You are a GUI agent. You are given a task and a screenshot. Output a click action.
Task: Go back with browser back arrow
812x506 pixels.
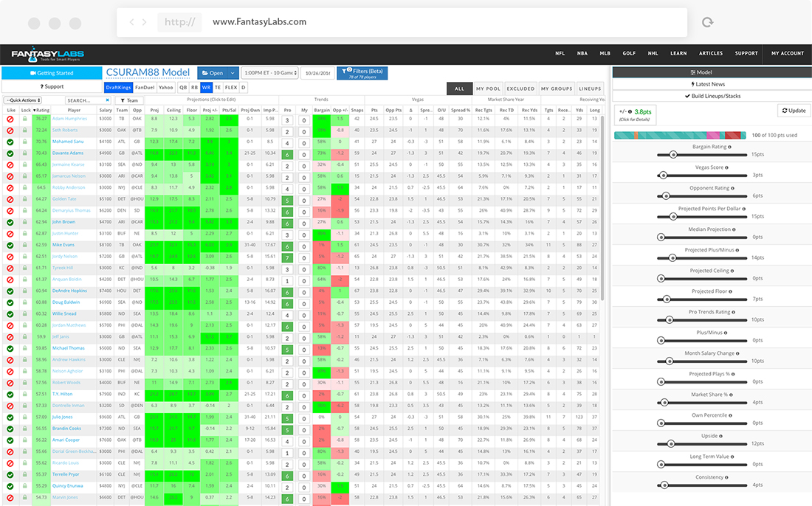pos(131,21)
